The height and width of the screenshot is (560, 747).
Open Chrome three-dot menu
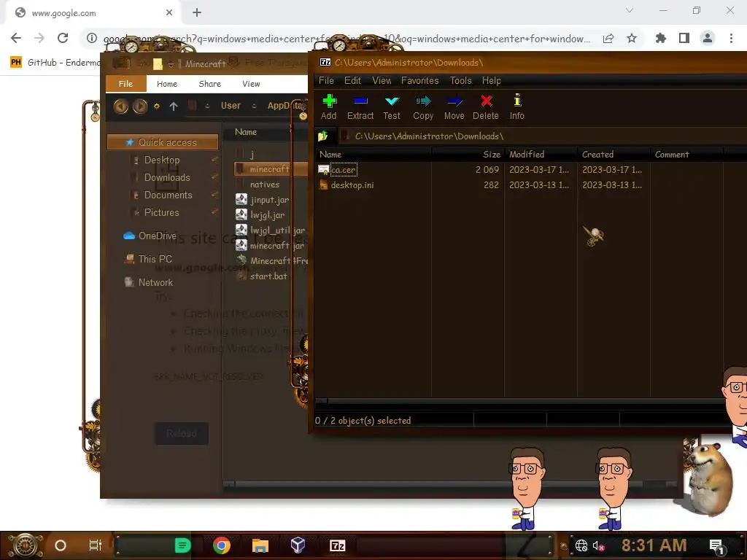pyautogui.click(x=731, y=38)
